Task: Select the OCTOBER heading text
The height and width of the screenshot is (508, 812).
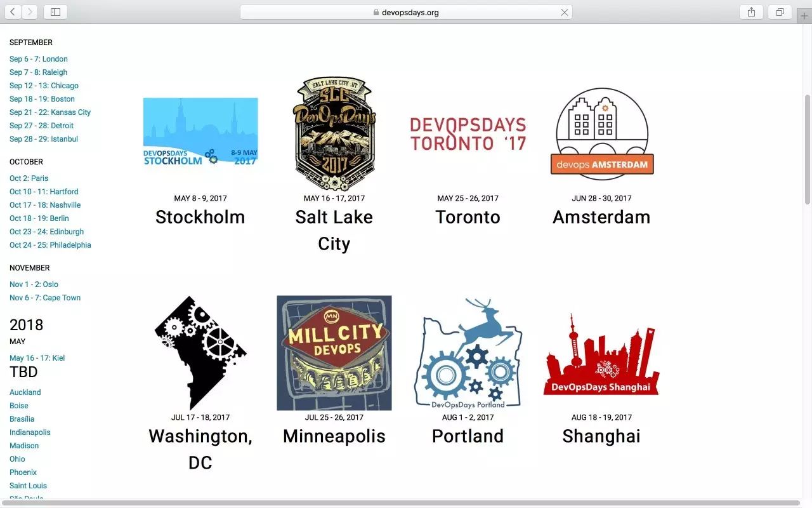Action: pos(26,162)
